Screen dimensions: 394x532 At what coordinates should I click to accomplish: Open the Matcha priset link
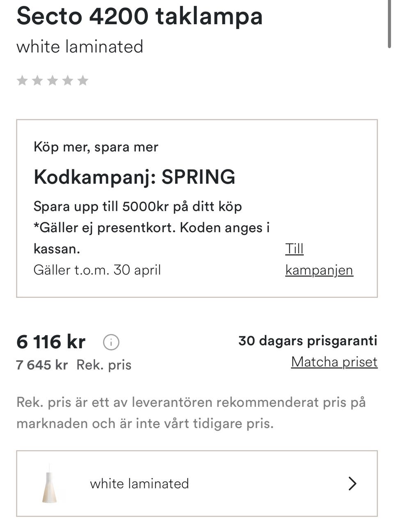334,362
